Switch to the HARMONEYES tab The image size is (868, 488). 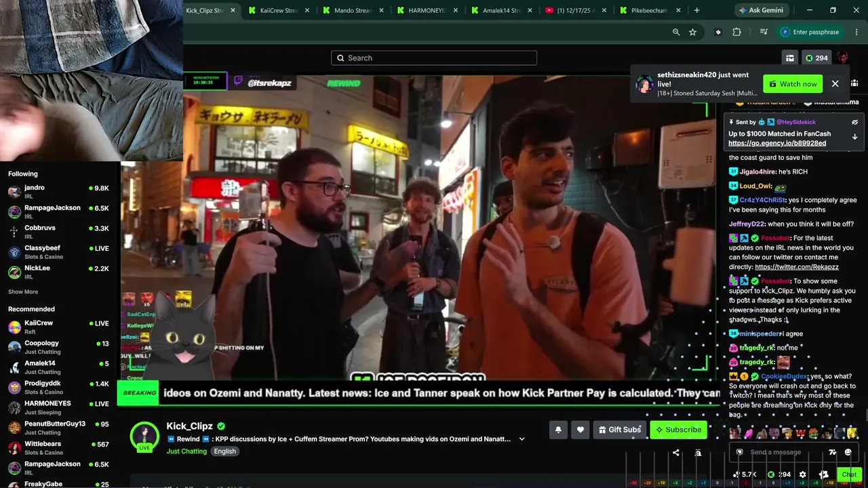(x=427, y=10)
